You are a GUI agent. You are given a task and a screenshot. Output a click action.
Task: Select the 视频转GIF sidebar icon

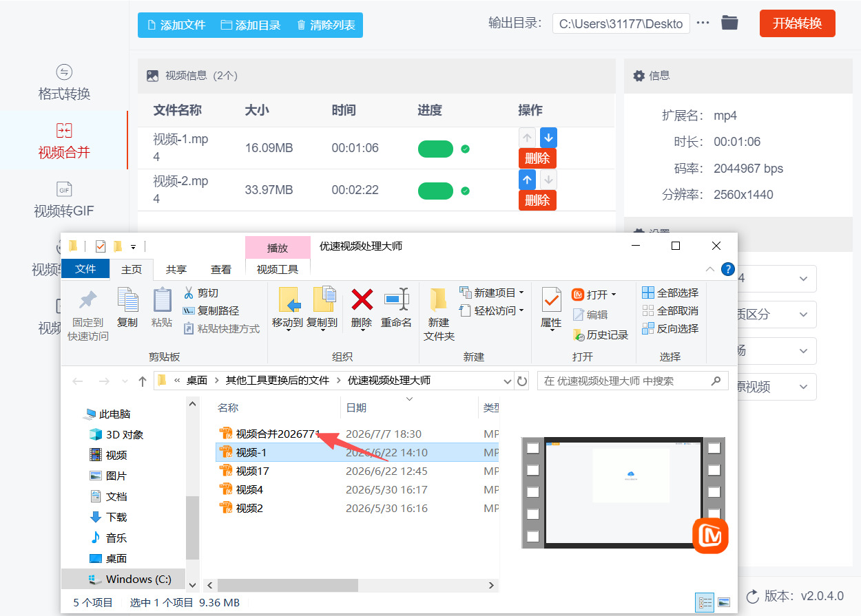[64, 189]
